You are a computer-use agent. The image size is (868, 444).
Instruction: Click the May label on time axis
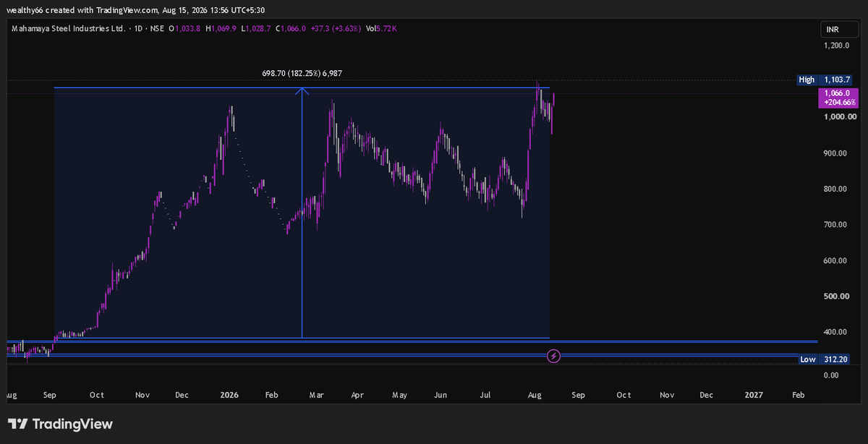click(x=400, y=396)
